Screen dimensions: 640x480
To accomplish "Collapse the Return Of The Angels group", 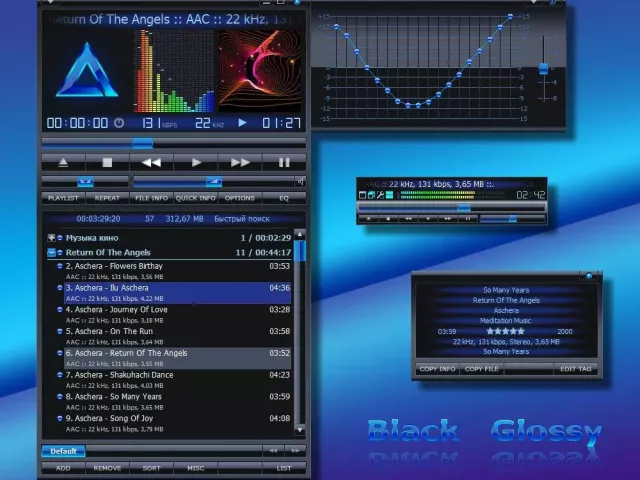I will (52, 253).
